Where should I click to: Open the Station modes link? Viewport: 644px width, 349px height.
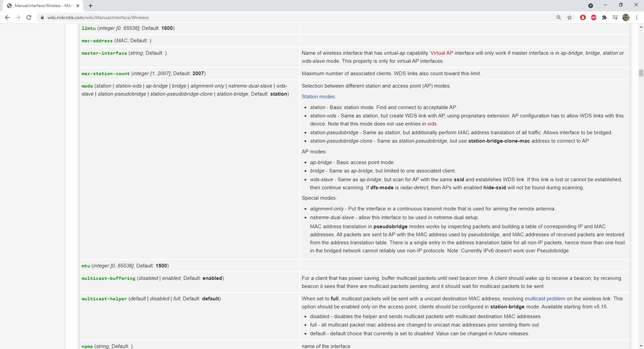(x=318, y=97)
